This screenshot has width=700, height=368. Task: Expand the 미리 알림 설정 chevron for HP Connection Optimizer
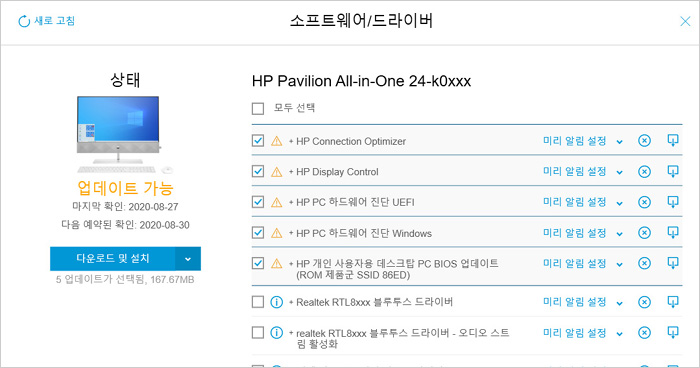click(x=620, y=142)
